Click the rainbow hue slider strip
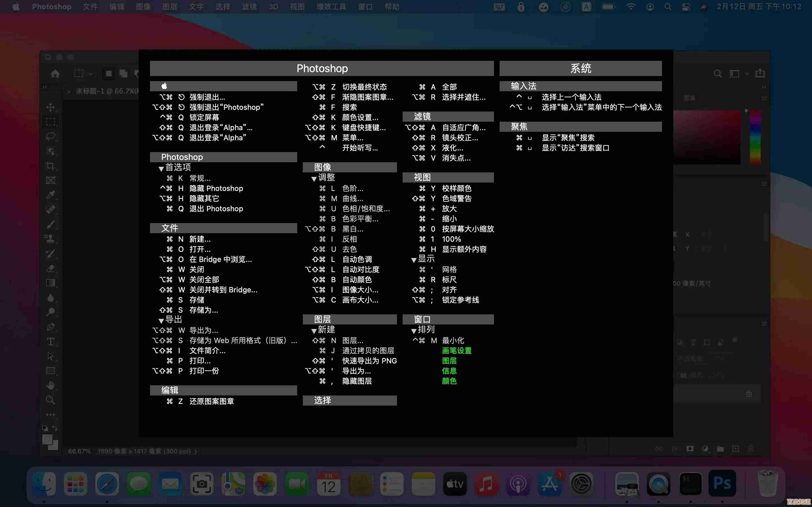 755,137
